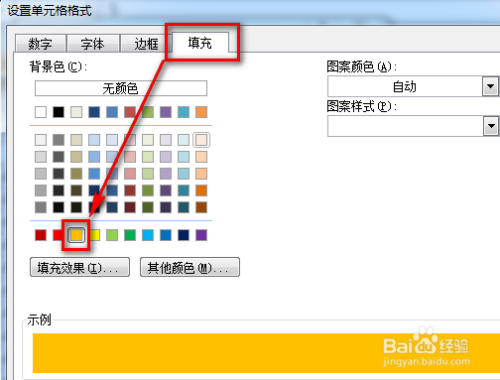The width and height of the screenshot is (500, 380).
Task: Pick medium blue in top theme row
Action: click(x=112, y=112)
